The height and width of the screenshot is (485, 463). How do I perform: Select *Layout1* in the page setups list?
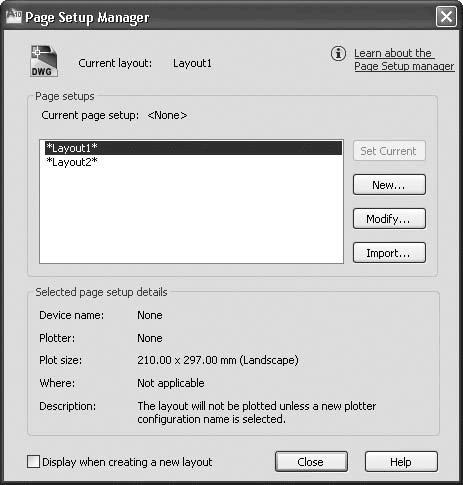pyautogui.click(x=193, y=148)
